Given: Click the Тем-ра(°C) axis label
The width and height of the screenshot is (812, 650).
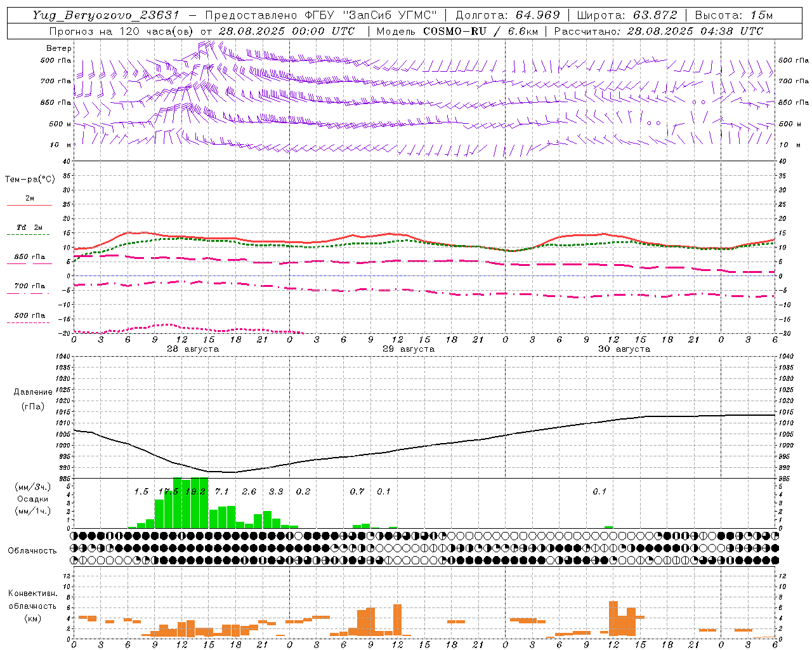Looking at the screenshot, I should (30, 180).
